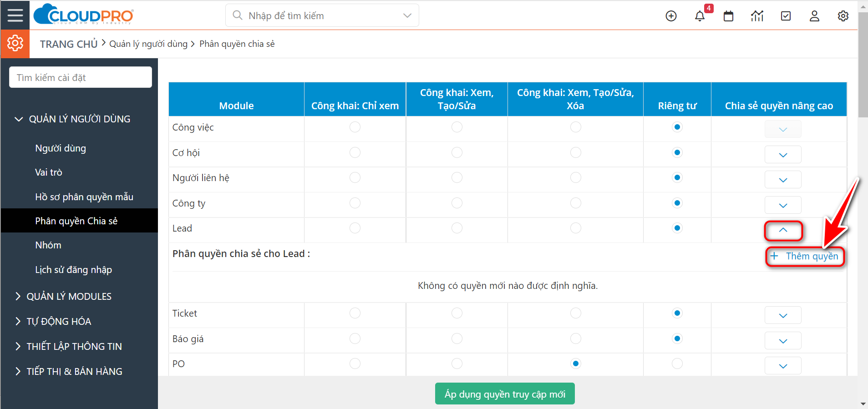
Task: Click the search magnifier icon
Action: 237,15
